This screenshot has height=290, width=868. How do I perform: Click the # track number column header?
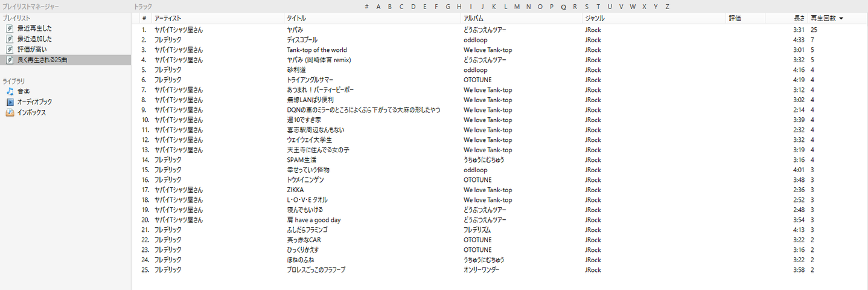(x=144, y=18)
